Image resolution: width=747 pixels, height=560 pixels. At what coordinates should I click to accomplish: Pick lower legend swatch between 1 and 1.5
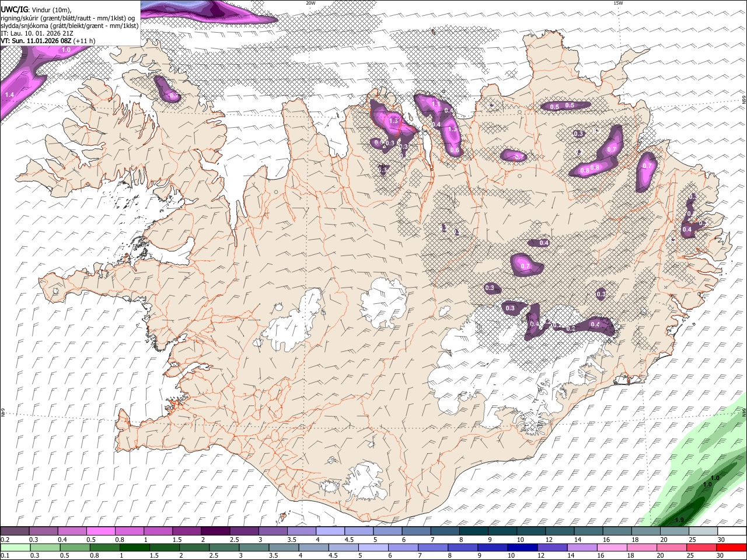click(134, 547)
